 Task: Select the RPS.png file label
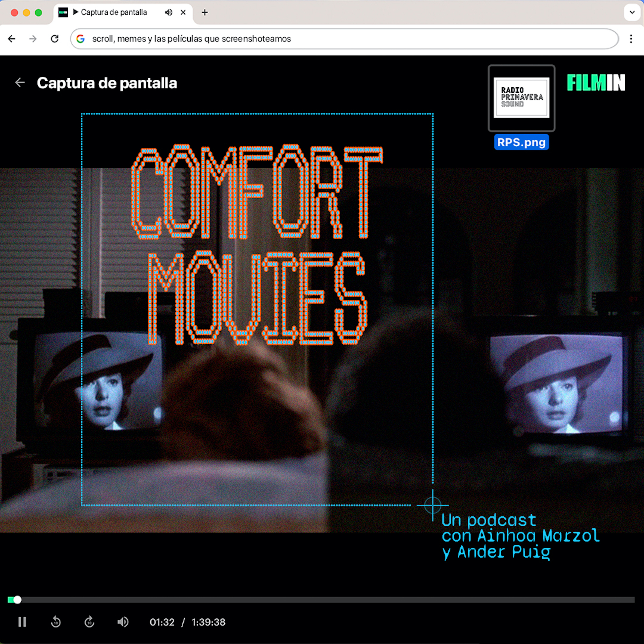521,142
